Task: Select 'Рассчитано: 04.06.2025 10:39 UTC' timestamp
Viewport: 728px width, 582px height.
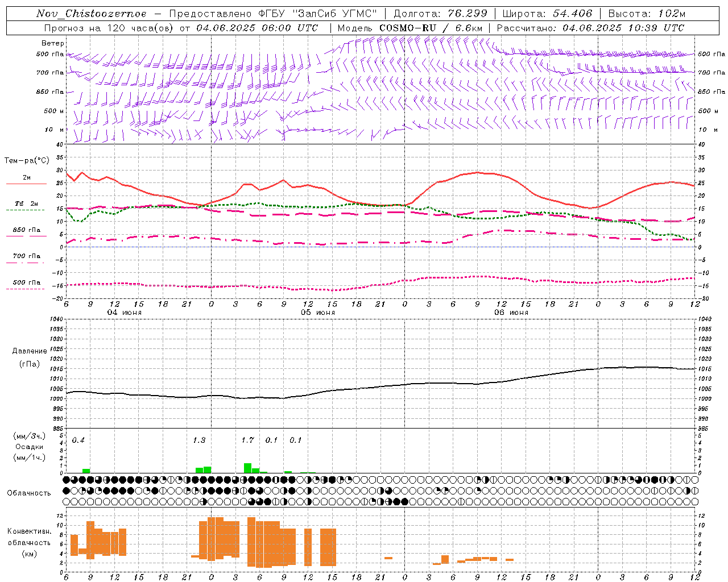Action: [590, 28]
